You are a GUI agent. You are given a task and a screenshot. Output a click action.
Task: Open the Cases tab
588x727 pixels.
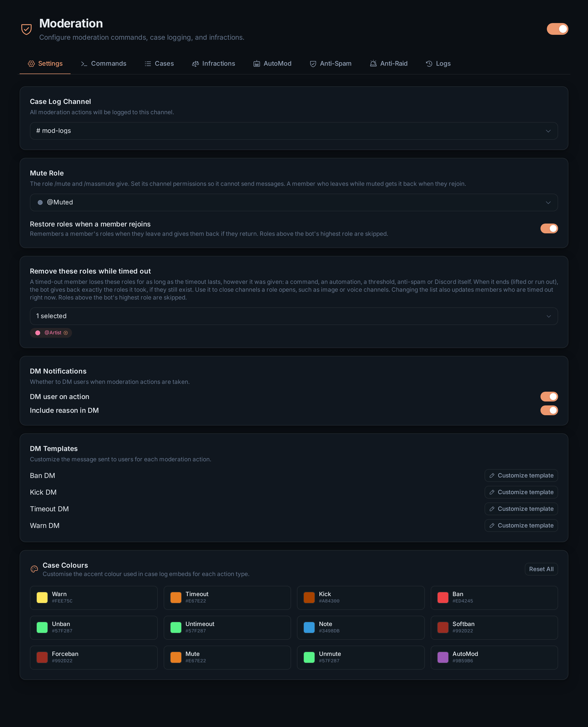pos(159,64)
